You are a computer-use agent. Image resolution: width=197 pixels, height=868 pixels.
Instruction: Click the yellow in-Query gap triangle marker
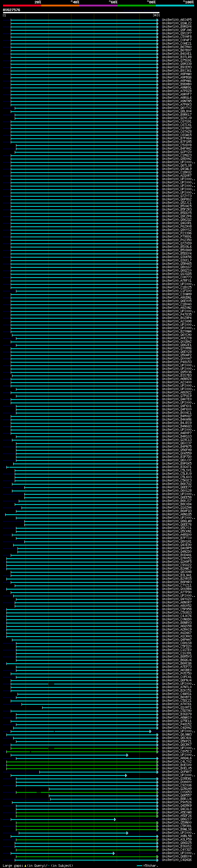coord(25,866)
